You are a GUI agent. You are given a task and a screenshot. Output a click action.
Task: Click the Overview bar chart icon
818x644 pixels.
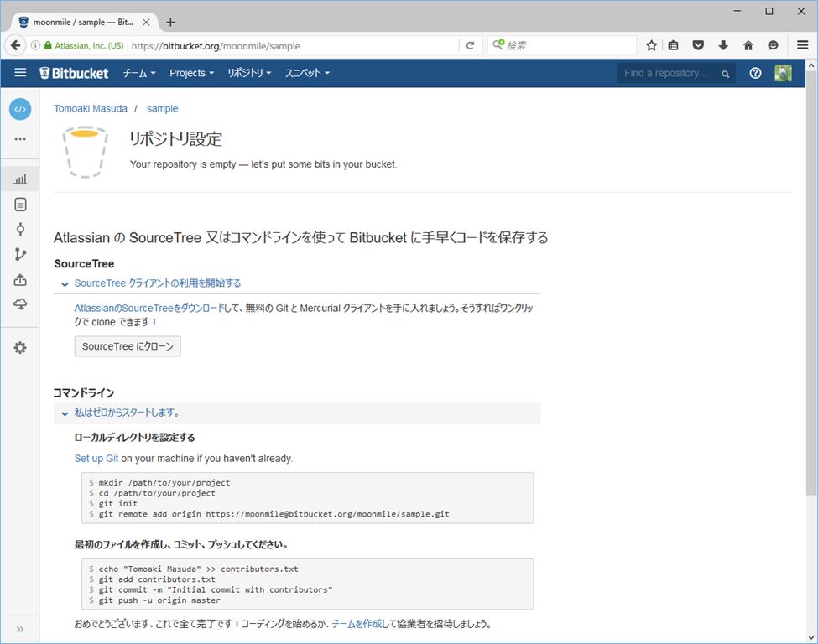(x=20, y=179)
